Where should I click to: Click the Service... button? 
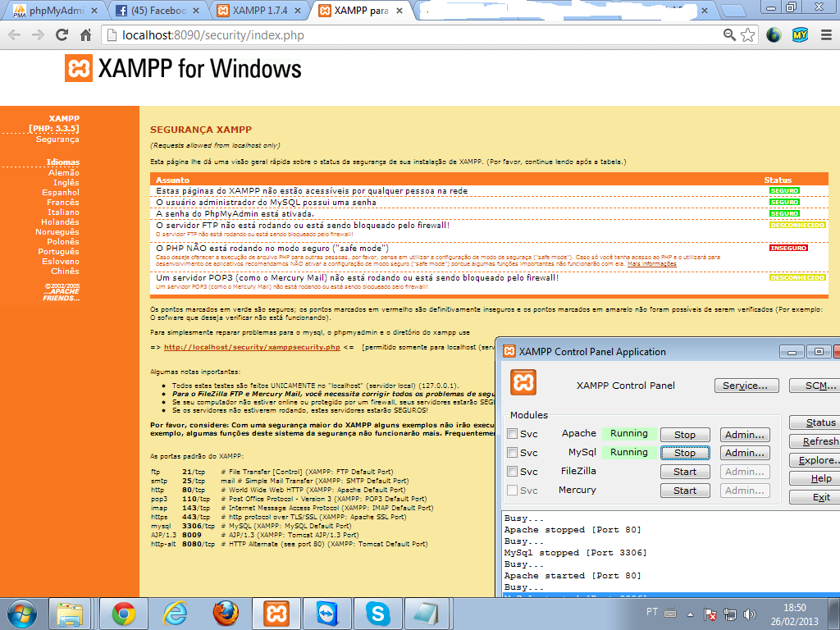pyautogui.click(x=746, y=386)
